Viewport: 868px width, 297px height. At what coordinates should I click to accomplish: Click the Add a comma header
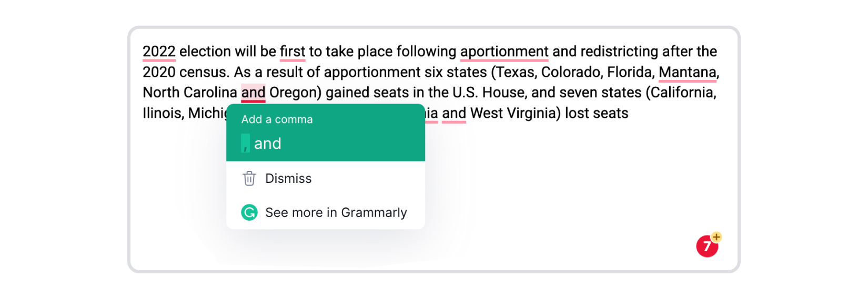277,119
